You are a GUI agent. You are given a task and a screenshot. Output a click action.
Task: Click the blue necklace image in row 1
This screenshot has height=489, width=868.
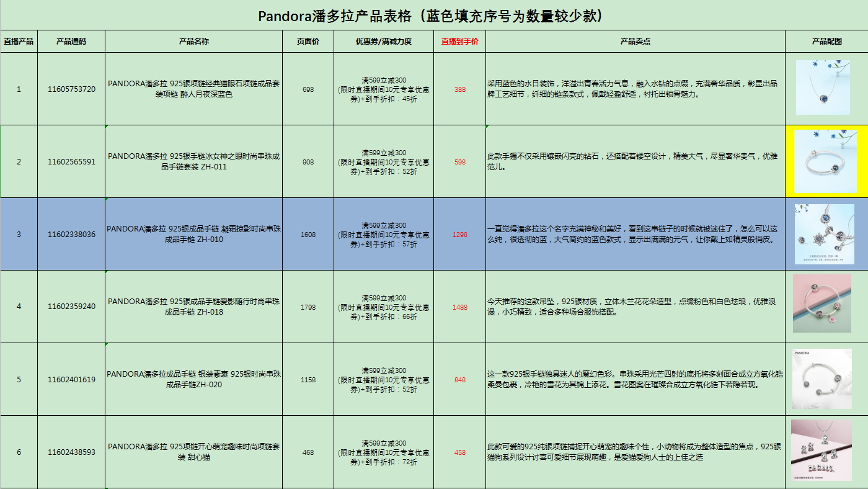823,87
